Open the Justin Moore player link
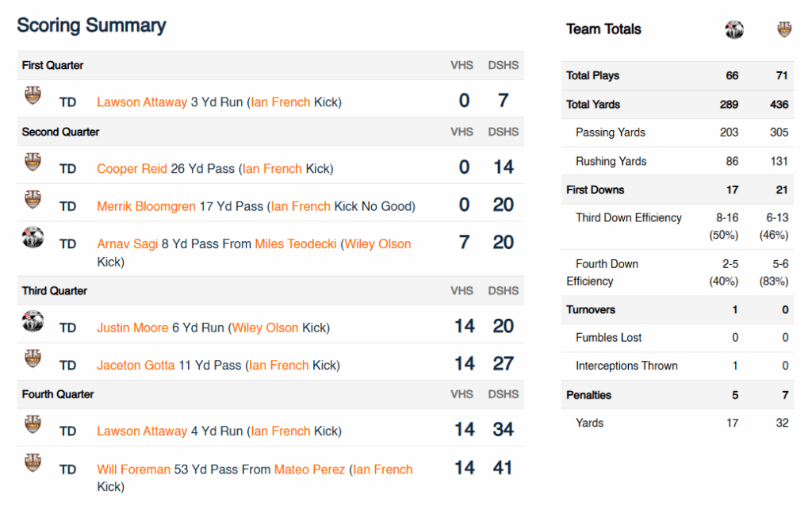 point(132,328)
